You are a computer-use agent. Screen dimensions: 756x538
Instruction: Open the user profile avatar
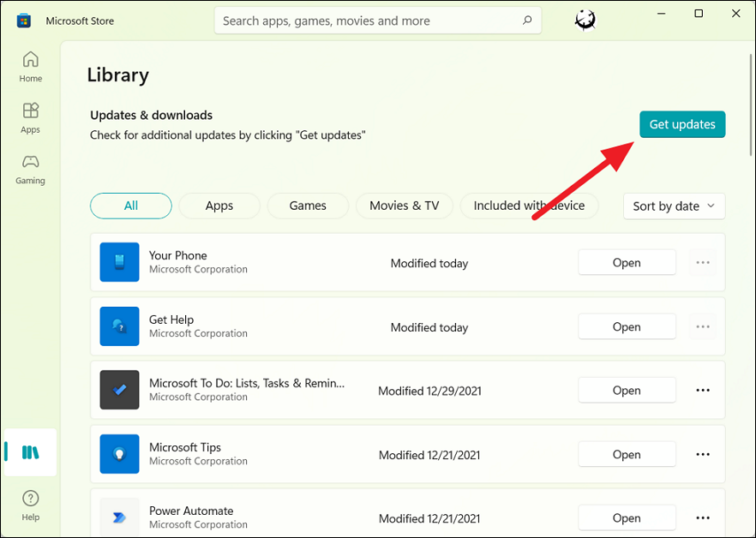(x=585, y=21)
